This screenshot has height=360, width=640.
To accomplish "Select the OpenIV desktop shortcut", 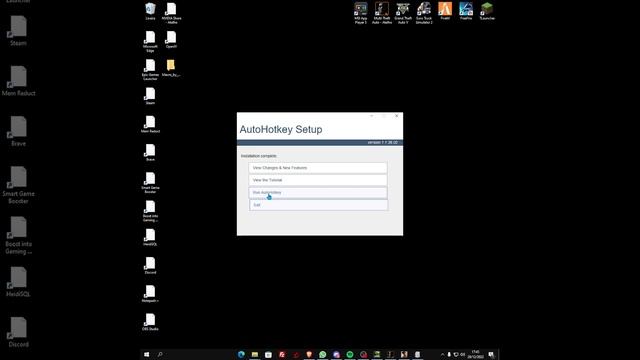I will click(171, 40).
